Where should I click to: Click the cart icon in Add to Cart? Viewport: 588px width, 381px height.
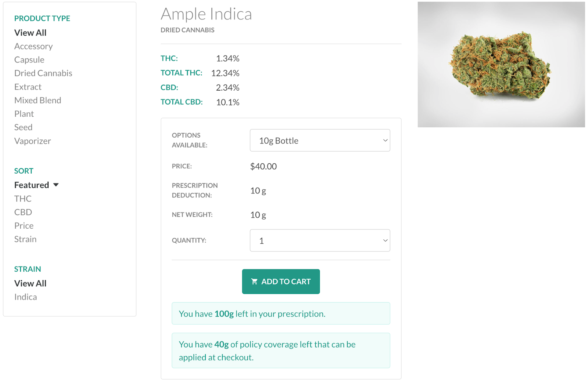(x=254, y=282)
